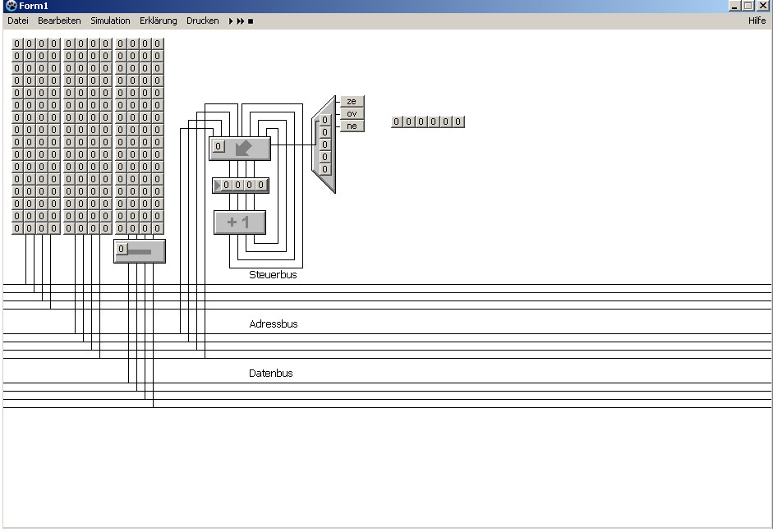Expand the Simulation menu
This screenshot has width=773, height=532.
click(x=110, y=21)
